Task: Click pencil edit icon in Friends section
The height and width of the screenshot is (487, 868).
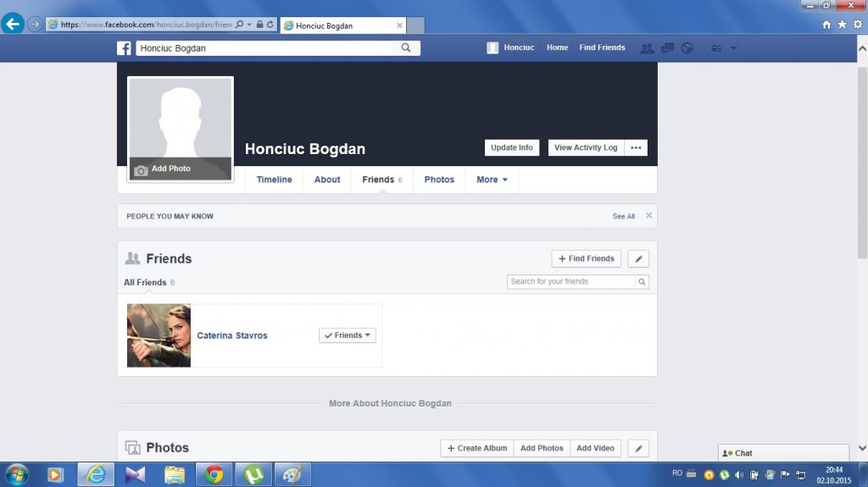Action: [638, 259]
